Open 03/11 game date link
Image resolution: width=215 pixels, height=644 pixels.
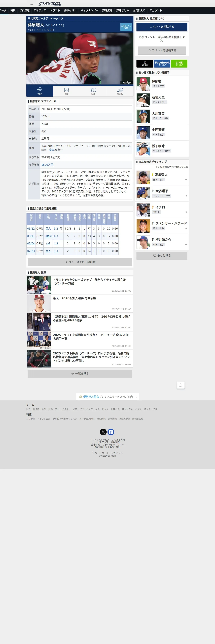coord(31,236)
